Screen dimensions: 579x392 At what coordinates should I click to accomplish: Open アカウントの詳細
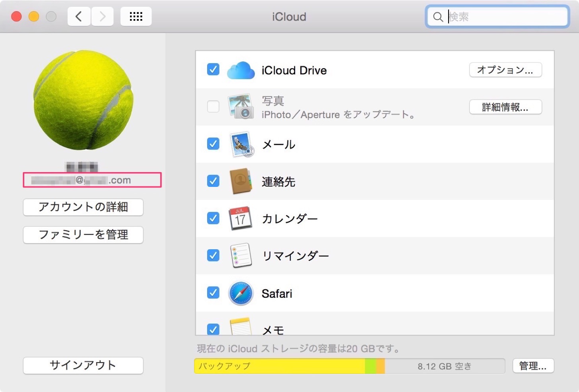(83, 207)
